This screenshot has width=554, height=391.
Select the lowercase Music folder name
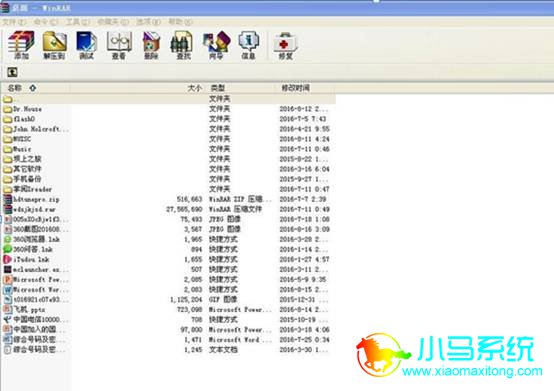coord(22,149)
